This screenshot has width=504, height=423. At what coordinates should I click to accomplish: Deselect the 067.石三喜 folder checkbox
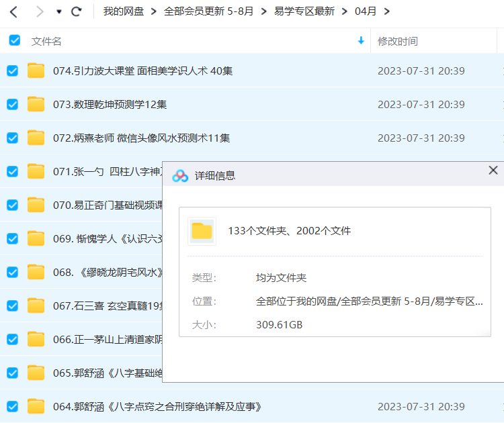point(12,305)
